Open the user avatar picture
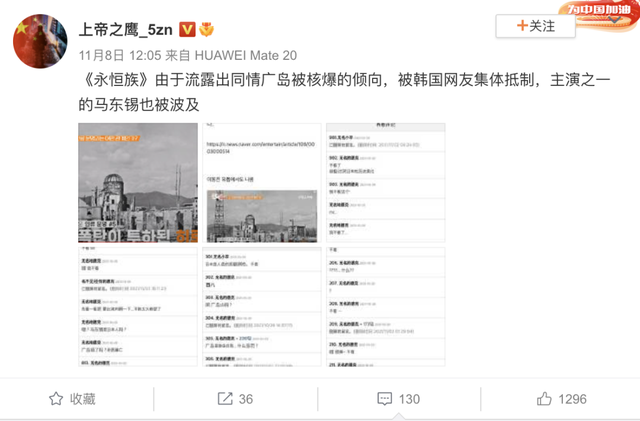640x421 pixels. [40, 41]
